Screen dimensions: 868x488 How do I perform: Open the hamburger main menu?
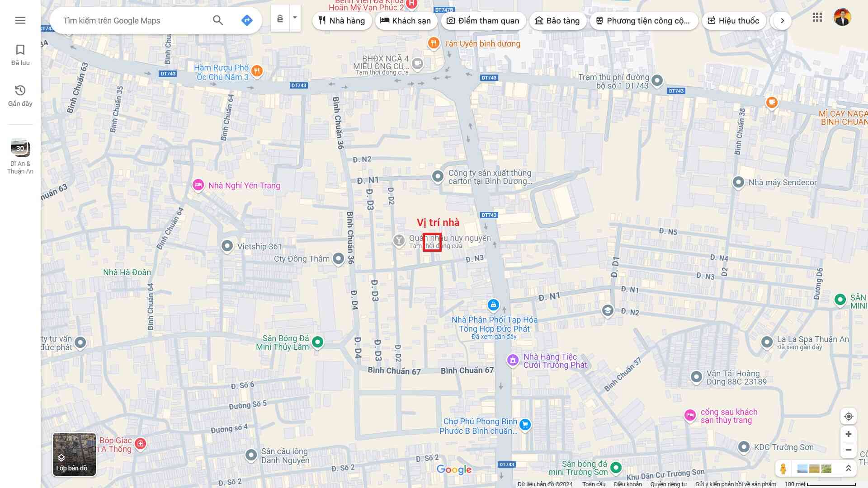click(x=20, y=20)
